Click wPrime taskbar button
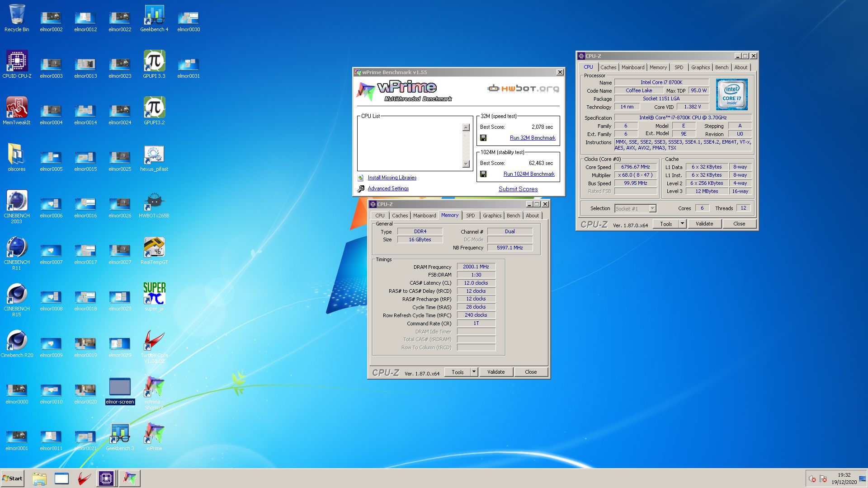Screen dimensions: 868x488 click(x=129, y=479)
